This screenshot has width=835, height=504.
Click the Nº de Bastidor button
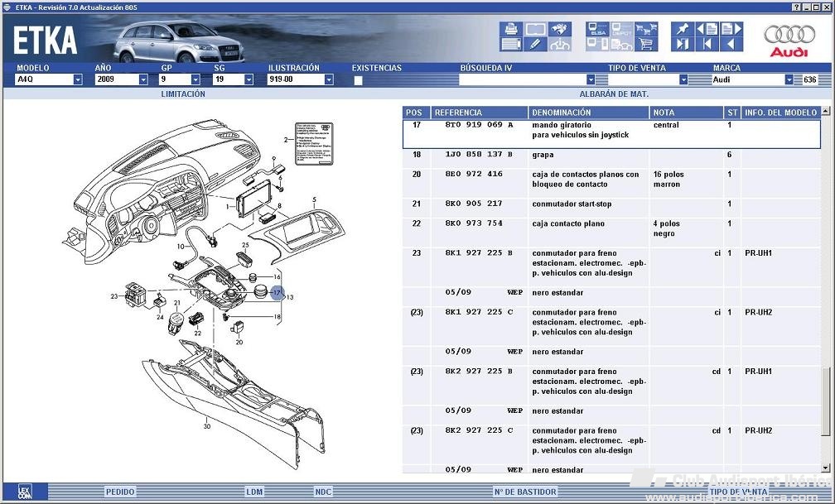click(x=525, y=492)
